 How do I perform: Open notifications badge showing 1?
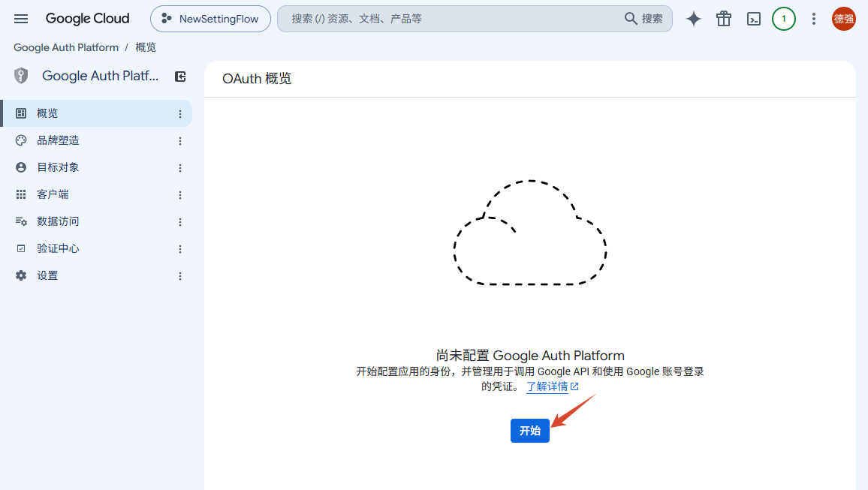pyautogui.click(x=783, y=19)
